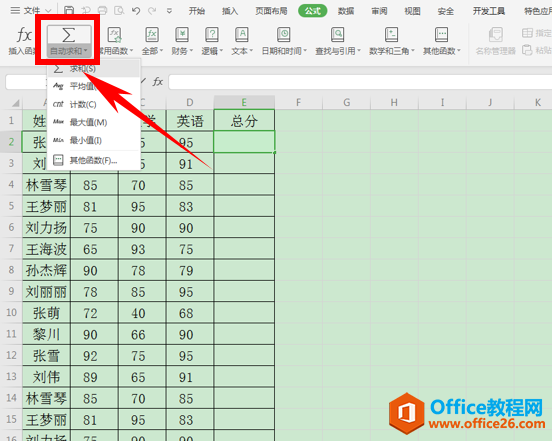
Task: Choose 计数(C) from the dropdown menu
Action: tap(94, 105)
